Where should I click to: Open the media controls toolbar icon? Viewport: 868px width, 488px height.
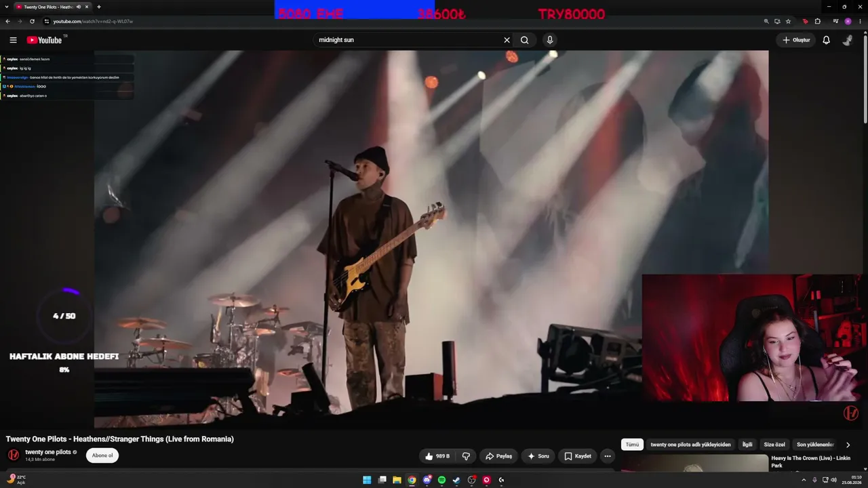click(x=835, y=21)
